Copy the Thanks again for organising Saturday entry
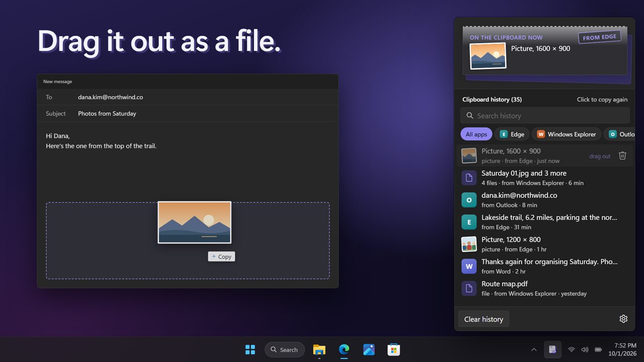644x362 pixels. pos(545,266)
